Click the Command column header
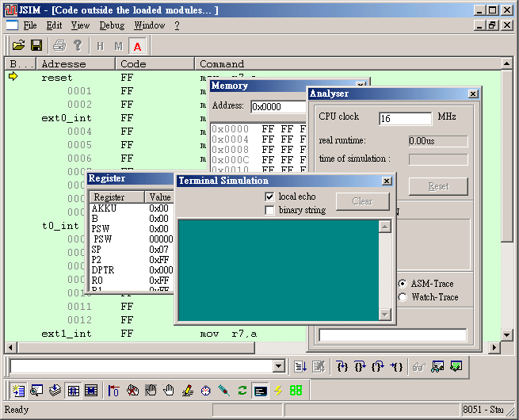This screenshot has height=420, width=519. click(347, 63)
